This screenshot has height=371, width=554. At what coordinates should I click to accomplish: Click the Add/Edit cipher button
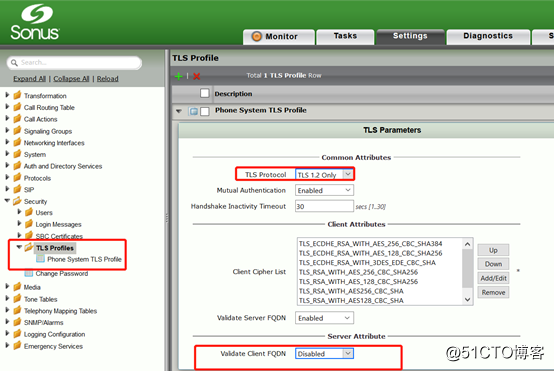point(493,278)
